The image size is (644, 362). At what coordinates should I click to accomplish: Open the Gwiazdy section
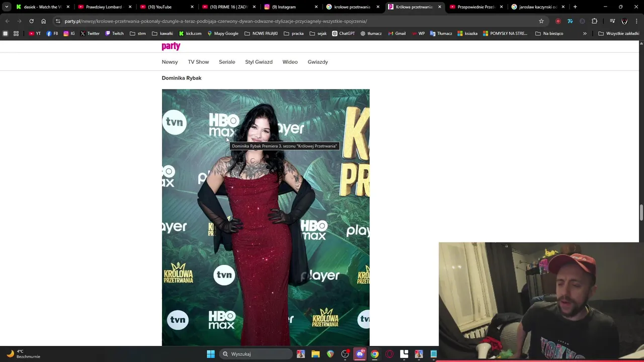click(x=317, y=62)
